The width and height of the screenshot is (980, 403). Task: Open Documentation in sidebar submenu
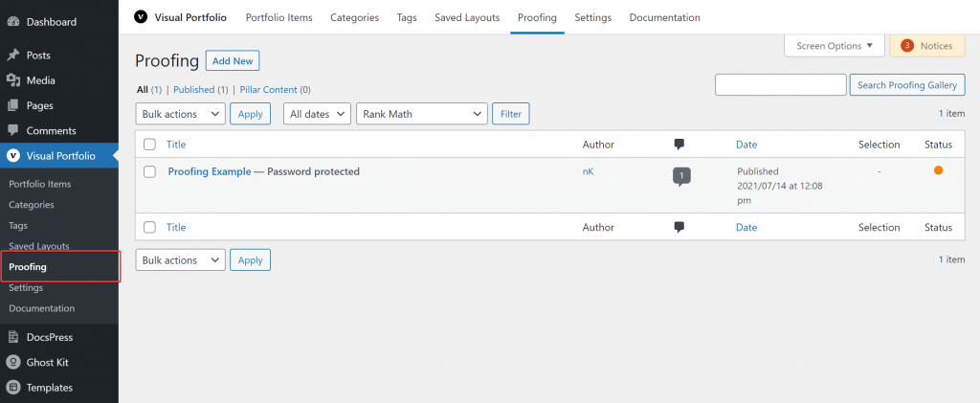pos(42,308)
